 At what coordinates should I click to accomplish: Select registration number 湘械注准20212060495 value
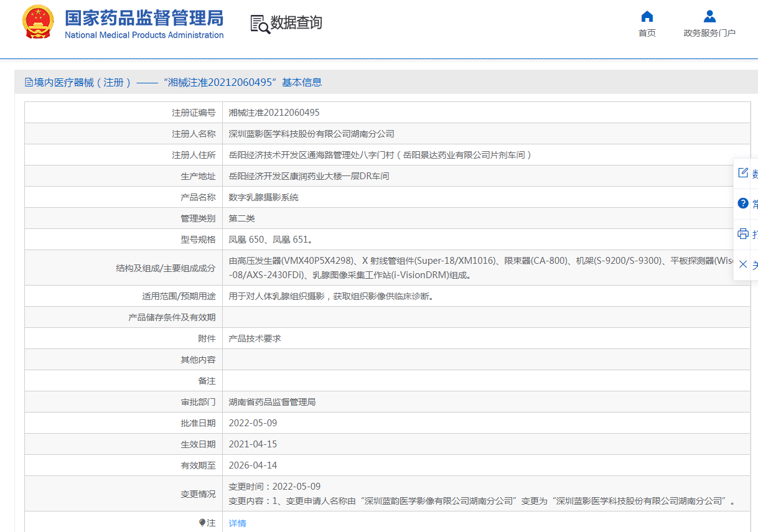[x=274, y=113]
